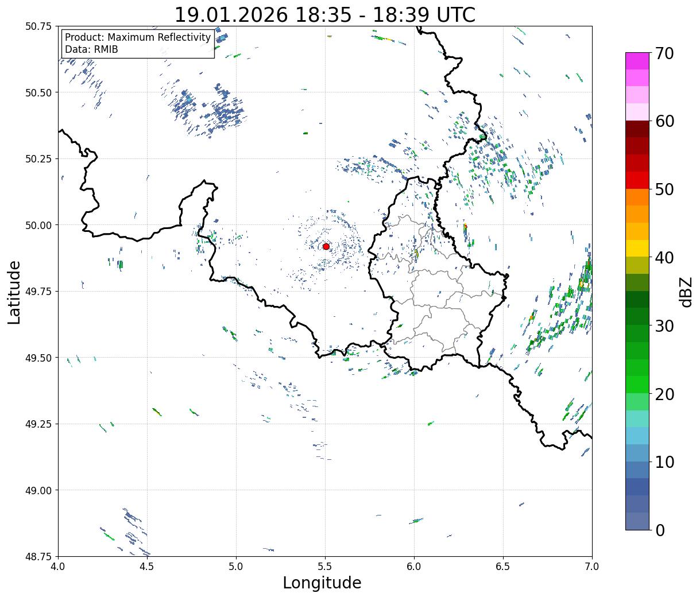Click the longitude tick label 6.0

click(414, 567)
